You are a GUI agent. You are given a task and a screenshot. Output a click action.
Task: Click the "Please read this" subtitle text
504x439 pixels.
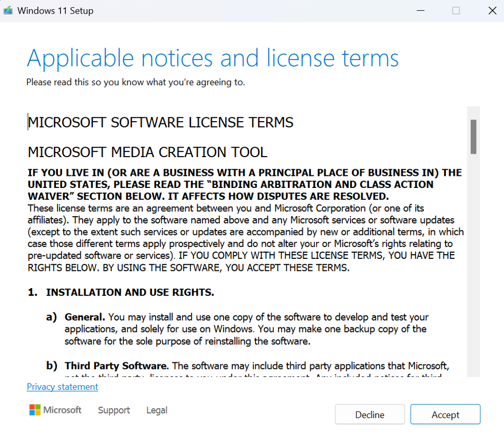pyautogui.click(x=135, y=82)
